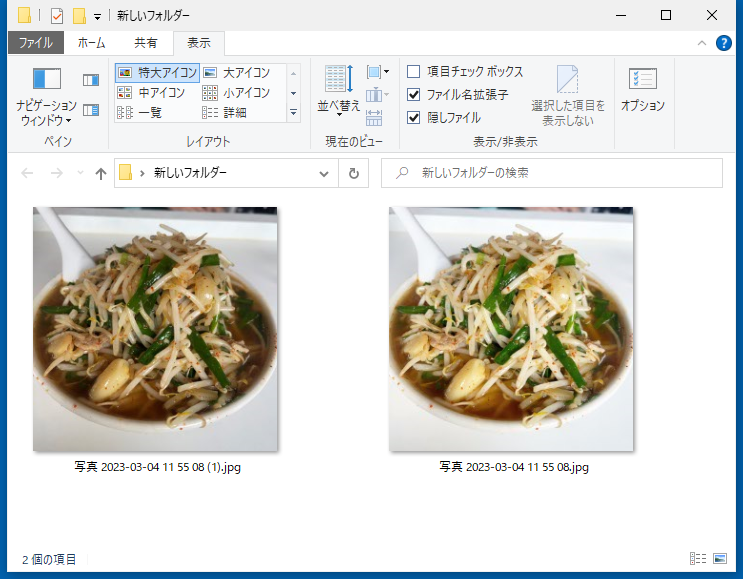The width and height of the screenshot is (743, 579).
Task: Go up one folder level
Action: pos(100,173)
